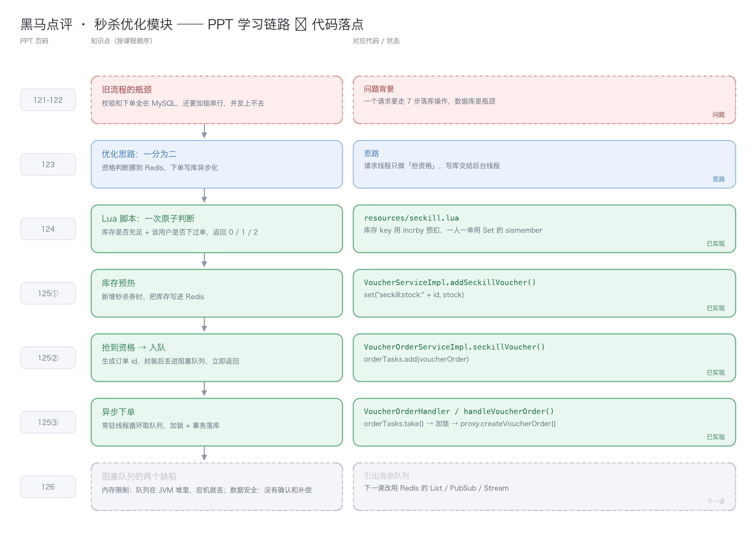The width and height of the screenshot is (756, 549).
Task: Click the page badge 121-122
Action: click(x=48, y=100)
